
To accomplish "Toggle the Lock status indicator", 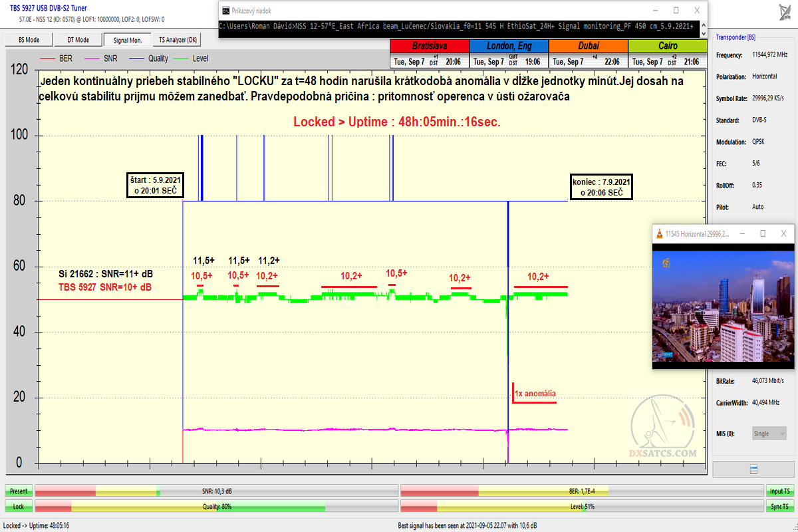I will (x=19, y=506).
